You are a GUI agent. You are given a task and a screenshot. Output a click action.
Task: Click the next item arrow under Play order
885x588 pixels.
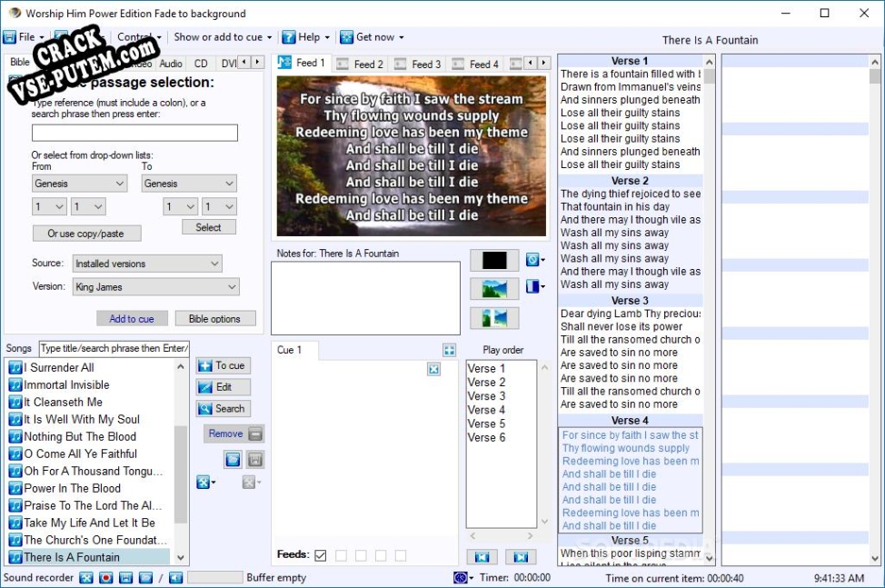click(x=521, y=557)
